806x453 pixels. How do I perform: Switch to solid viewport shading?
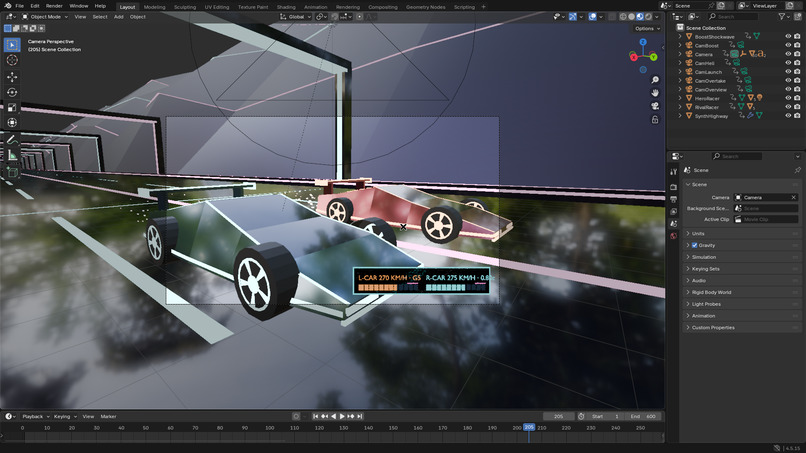point(631,17)
